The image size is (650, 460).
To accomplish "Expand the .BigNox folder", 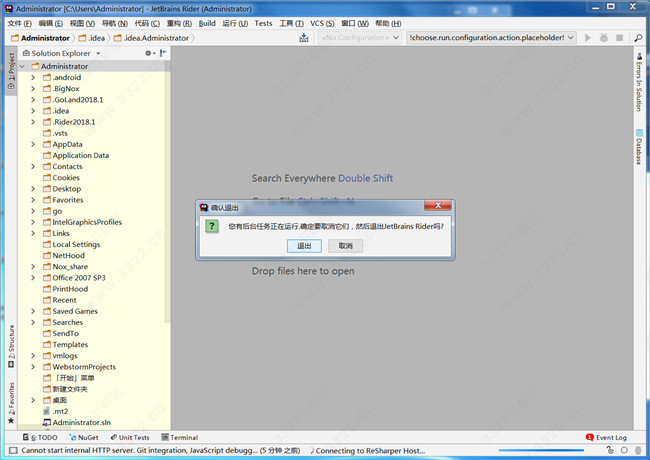I will pyautogui.click(x=33, y=89).
